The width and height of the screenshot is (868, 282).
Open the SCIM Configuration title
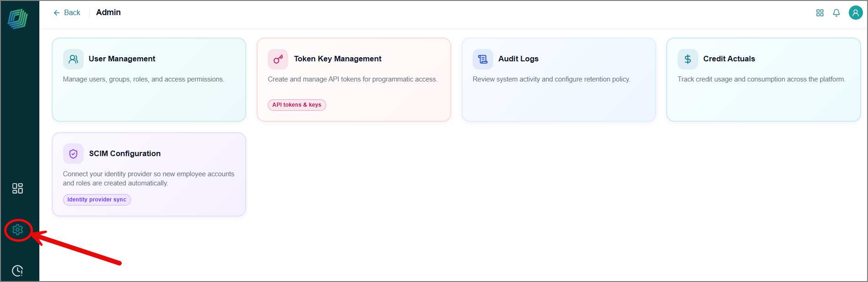tap(125, 153)
